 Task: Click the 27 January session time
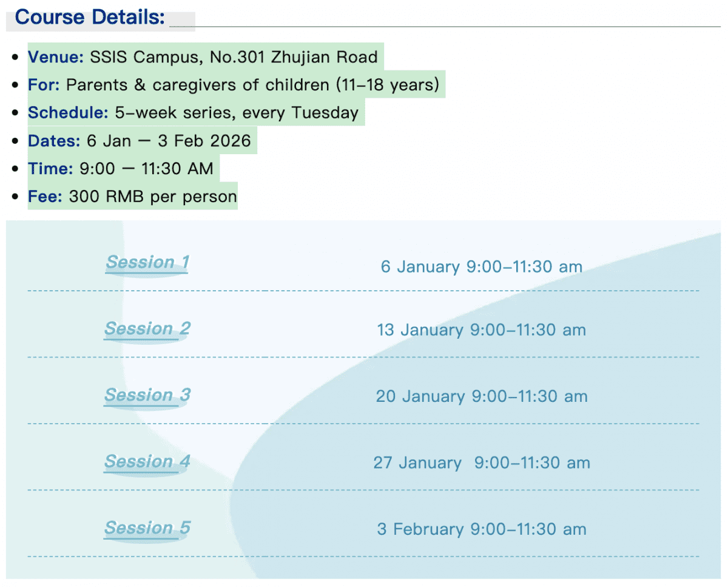pos(481,463)
